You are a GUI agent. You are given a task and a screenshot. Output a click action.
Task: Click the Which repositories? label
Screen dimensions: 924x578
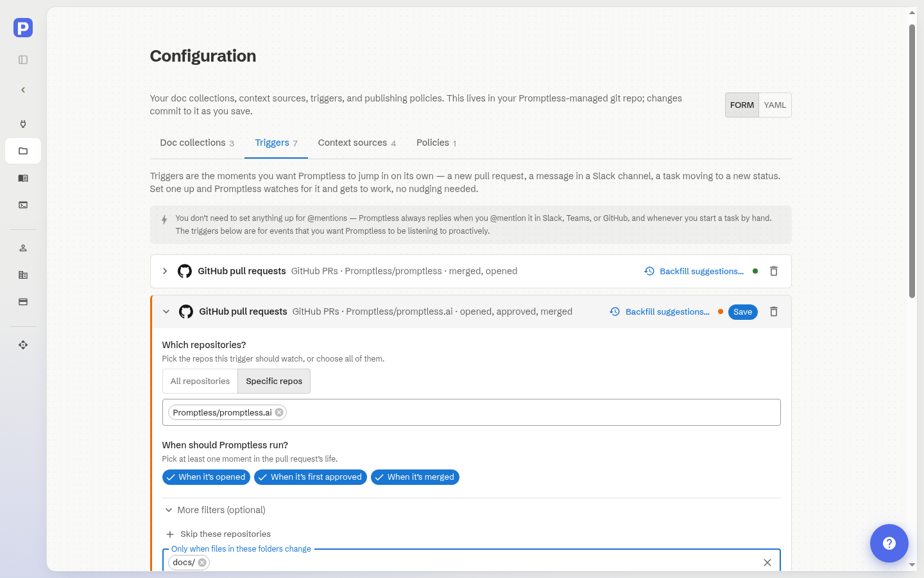coord(204,345)
